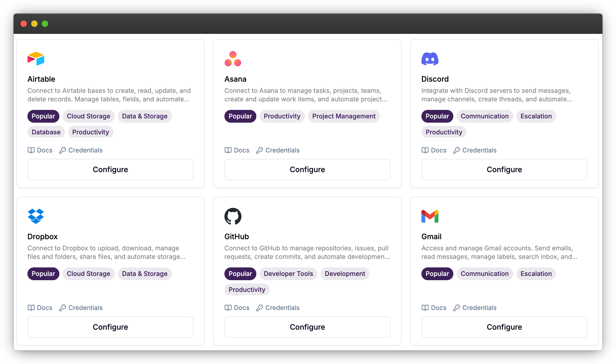Configure the Airtable integration
Image resolution: width=616 pixels, height=364 pixels.
110,169
